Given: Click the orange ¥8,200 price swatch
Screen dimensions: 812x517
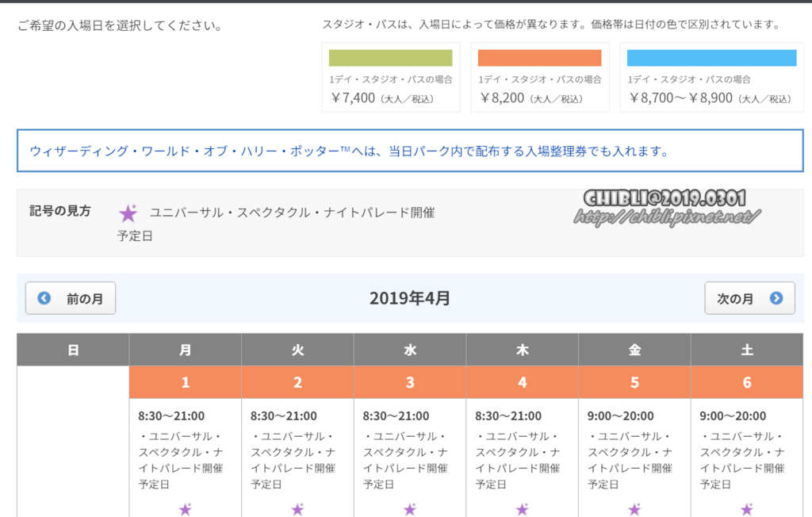Looking at the screenshot, I should click(539, 58).
